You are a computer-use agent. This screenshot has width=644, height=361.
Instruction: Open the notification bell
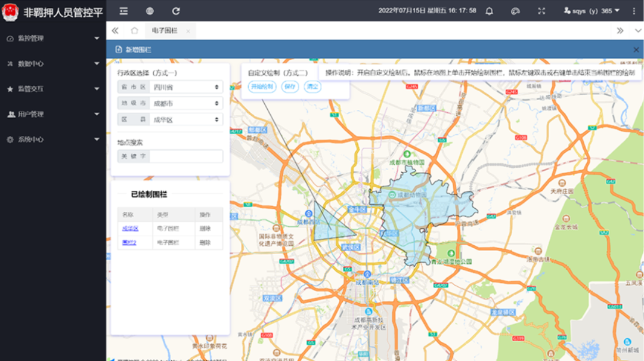489,11
